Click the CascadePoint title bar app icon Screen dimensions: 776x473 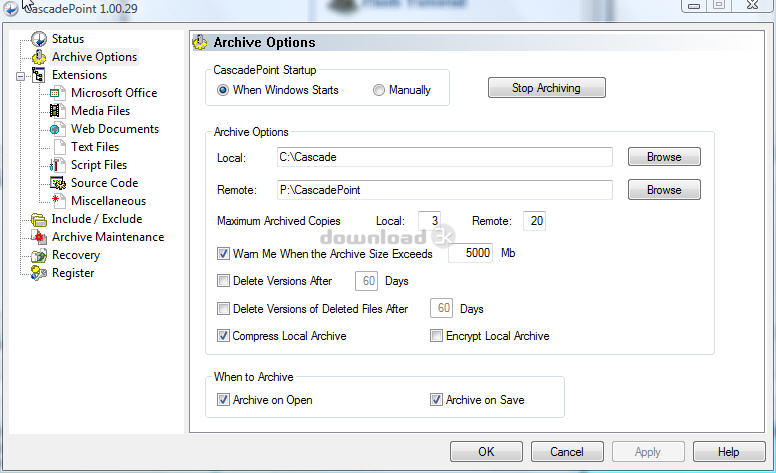[x=10, y=8]
